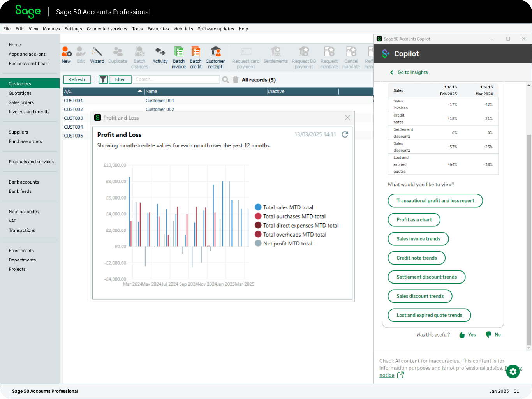Open Copilot settings via the gear icon
The height and width of the screenshot is (399, 532).
(x=513, y=371)
